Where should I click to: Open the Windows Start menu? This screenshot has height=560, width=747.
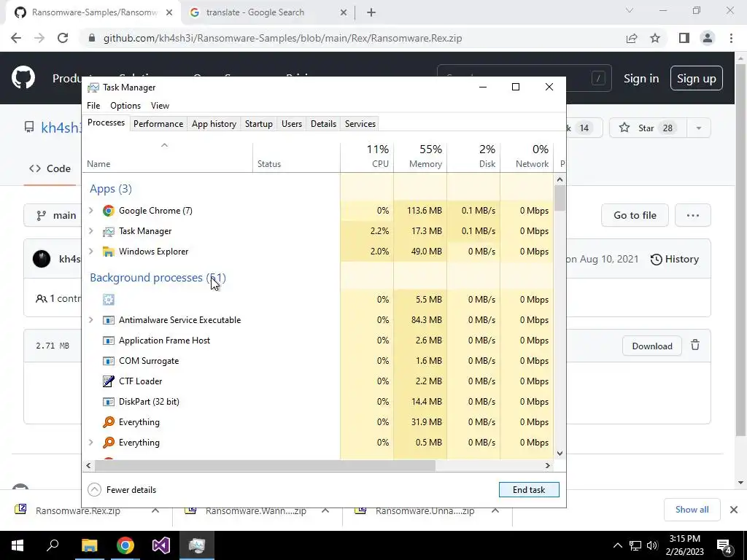(x=18, y=545)
